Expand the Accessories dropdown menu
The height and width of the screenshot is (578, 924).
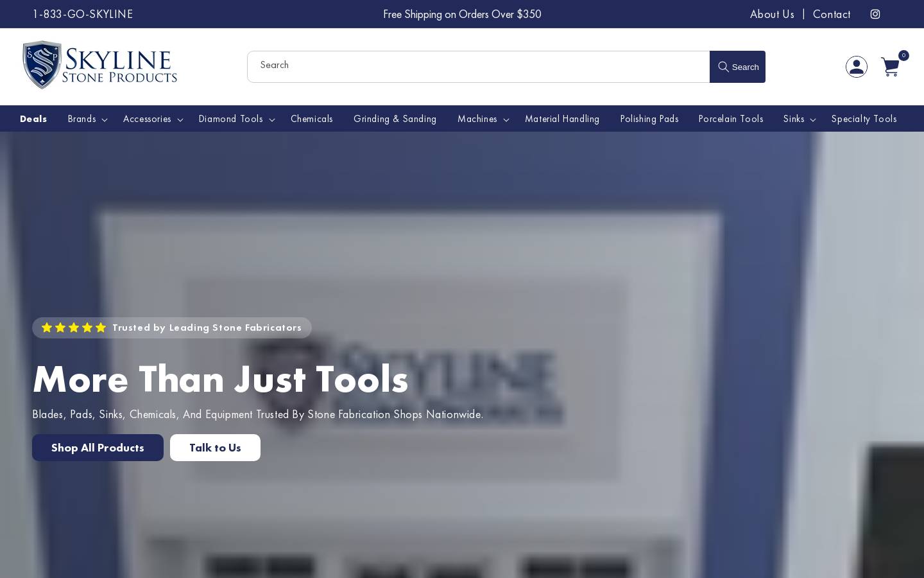pos(153,119)
